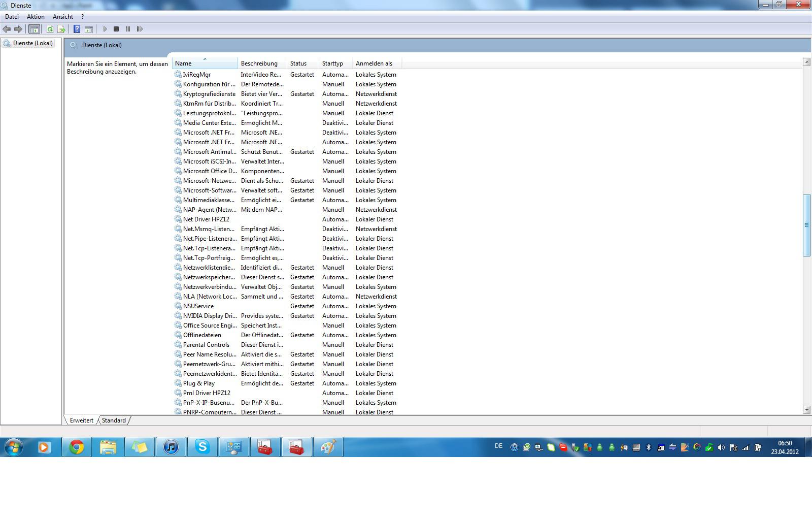Select the Offlinedateien service
Screen dimensions: 812x520
coord(287,335)
